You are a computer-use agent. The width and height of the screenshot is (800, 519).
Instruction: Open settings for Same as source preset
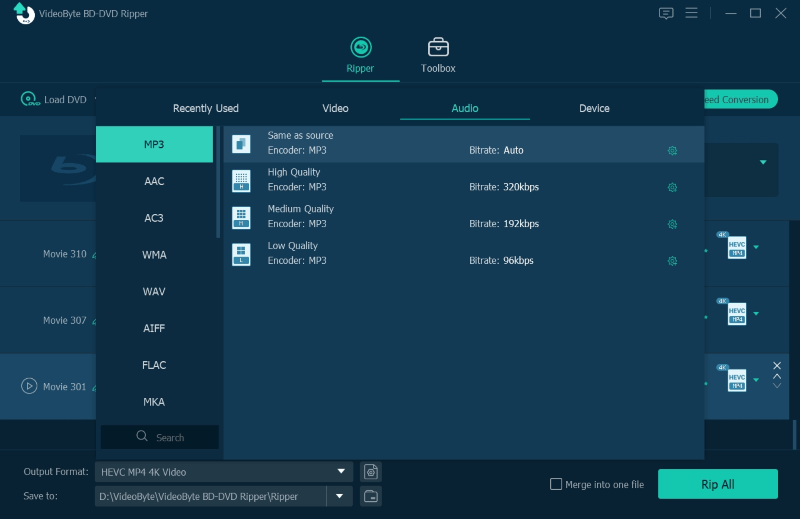coord(672,151)
